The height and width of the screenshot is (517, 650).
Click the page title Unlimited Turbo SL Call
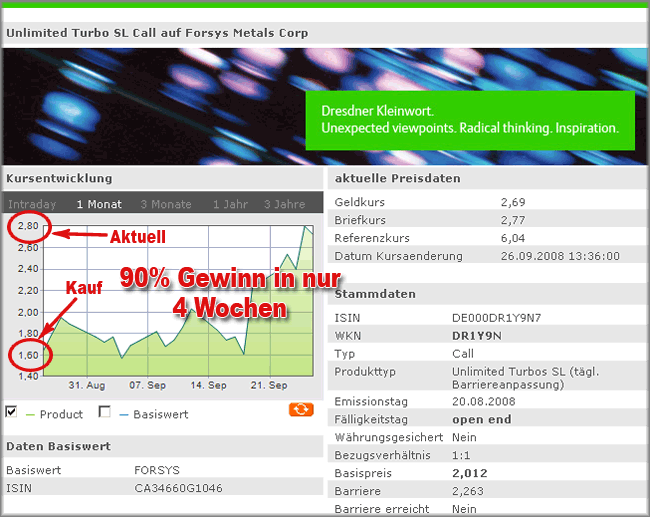coord(157,33)
